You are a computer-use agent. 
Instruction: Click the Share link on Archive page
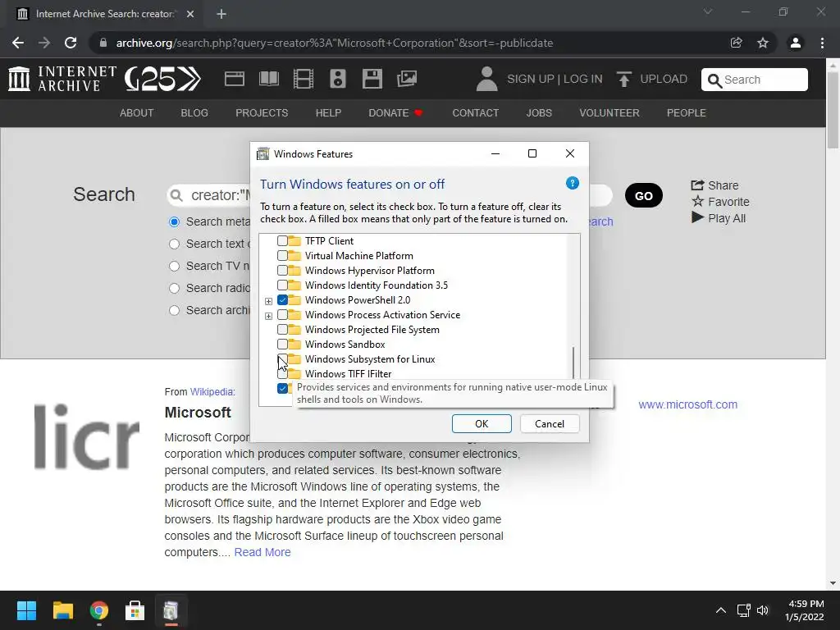(714, 185)
